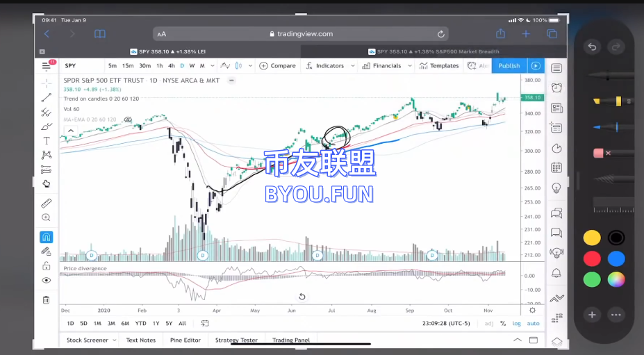The width and height of the screenshot is (644, 355).
Task: Toggle hide all drawings eye icon
Action: (x=47, y=280)
